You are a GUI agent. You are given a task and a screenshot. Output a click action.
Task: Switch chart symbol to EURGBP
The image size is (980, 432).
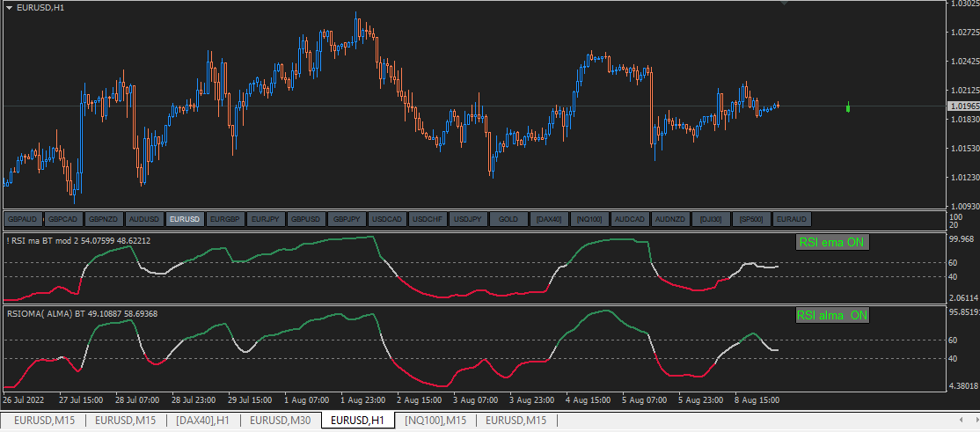[225, 219]
